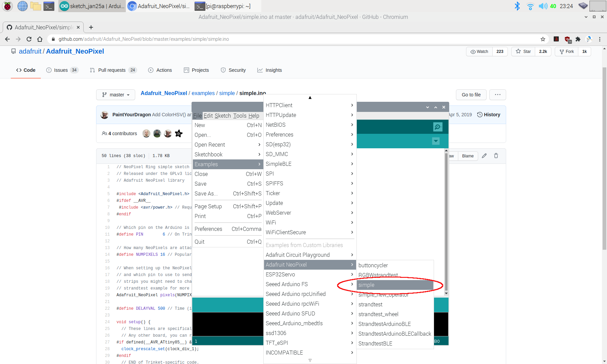607x364 pixels.
Task: Open the WiFi network tray icon
Action: coord(530,6)
